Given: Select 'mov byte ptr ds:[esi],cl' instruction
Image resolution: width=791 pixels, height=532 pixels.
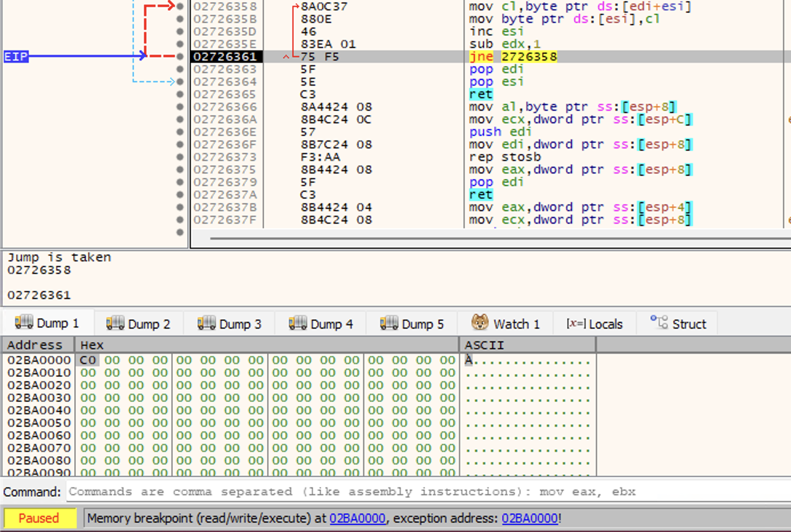Looking at the screenshot, I should 564,19.
